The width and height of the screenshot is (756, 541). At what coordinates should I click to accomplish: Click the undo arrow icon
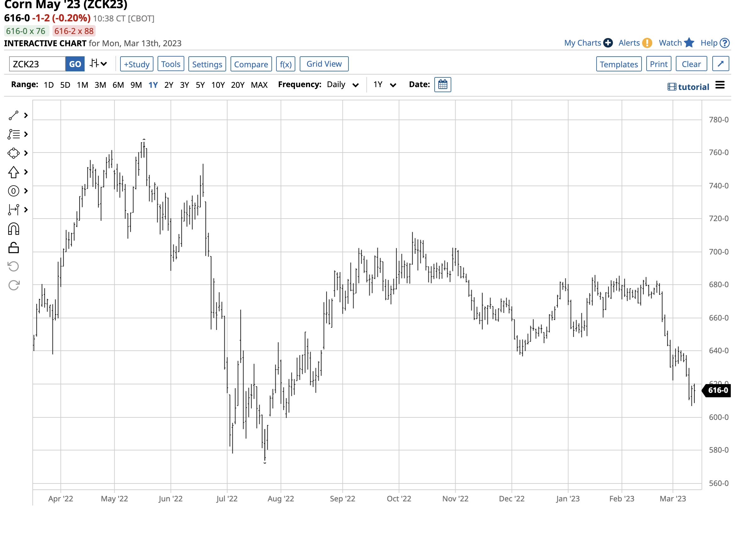(x=13, y=266)
